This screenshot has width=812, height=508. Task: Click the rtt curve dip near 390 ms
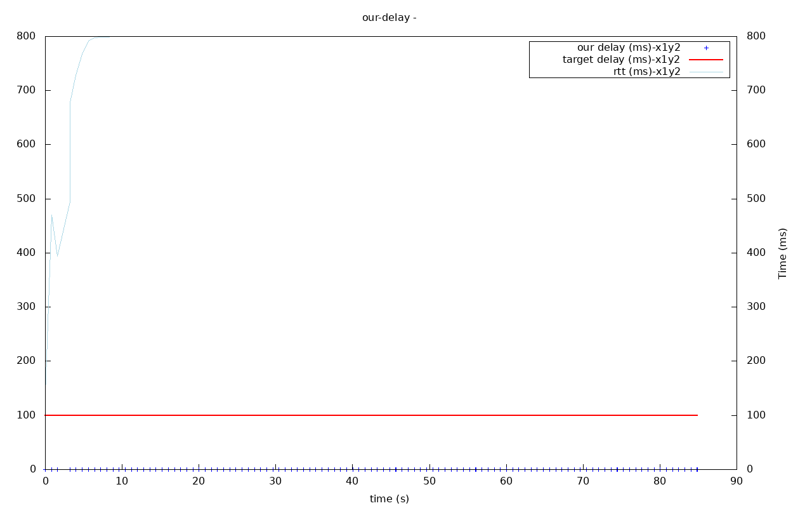[58, 257]
